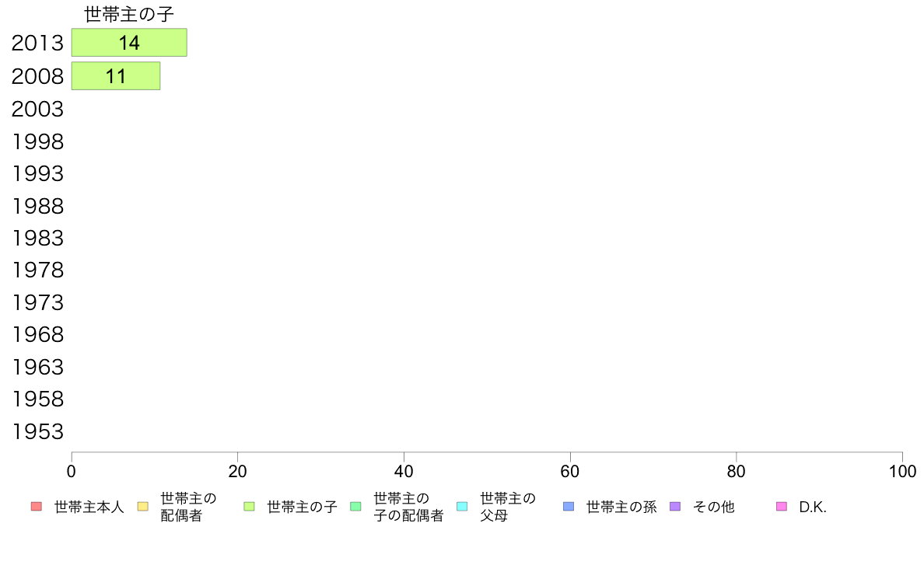The width and height of the screenshot is (924, 572).
Task: Click the blue 世帯主の孫 legend swatch
Action: pyautogui.click(x=569, y=507)
